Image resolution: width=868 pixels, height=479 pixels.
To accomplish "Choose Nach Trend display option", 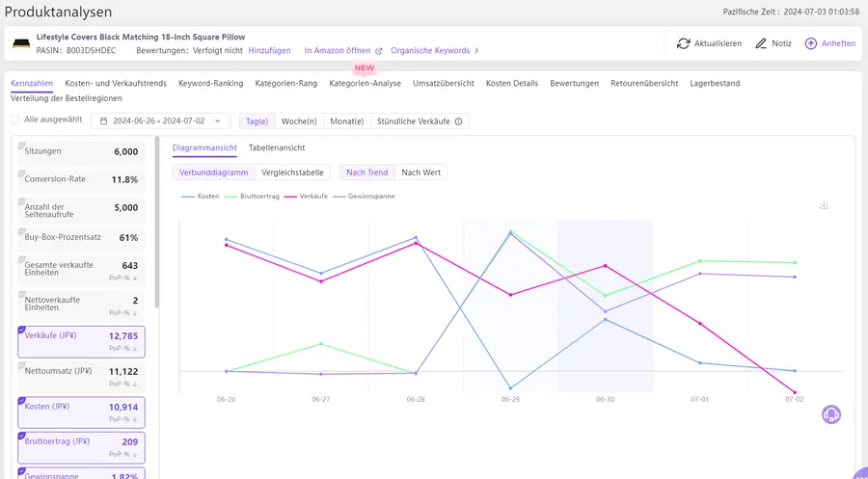I will [x=367, y=173].
